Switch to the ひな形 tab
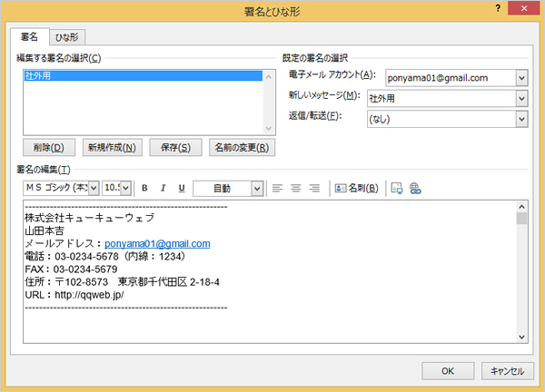Viewport: 545px width, 392px height. click(x=67, y=37)
